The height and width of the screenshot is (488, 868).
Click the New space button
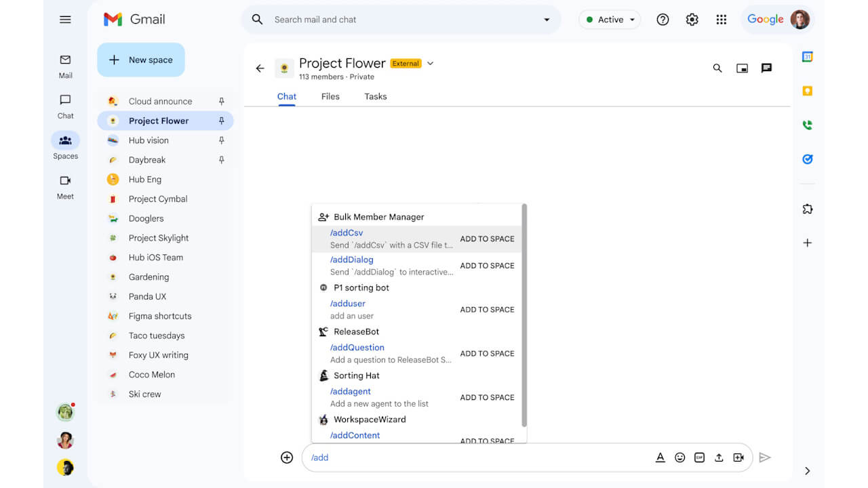click(x=141, y=60)
